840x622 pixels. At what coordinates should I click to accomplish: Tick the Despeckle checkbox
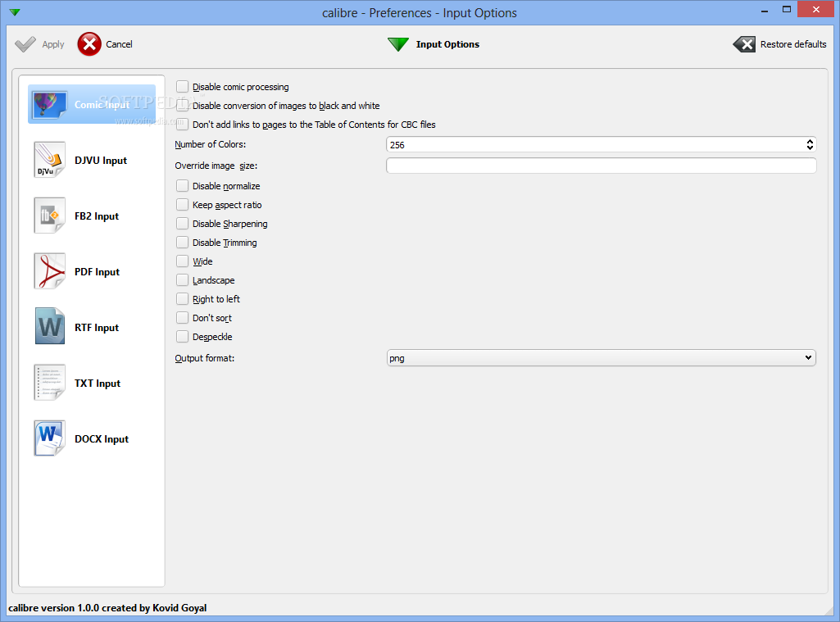[183, 337]
